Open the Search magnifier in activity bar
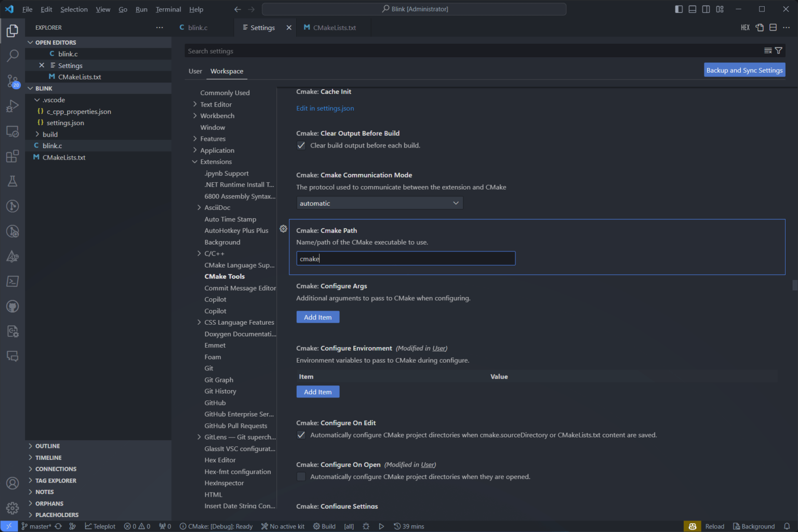Image resolution: width=798 pixels, height=532 pixels. click(12, 56)
